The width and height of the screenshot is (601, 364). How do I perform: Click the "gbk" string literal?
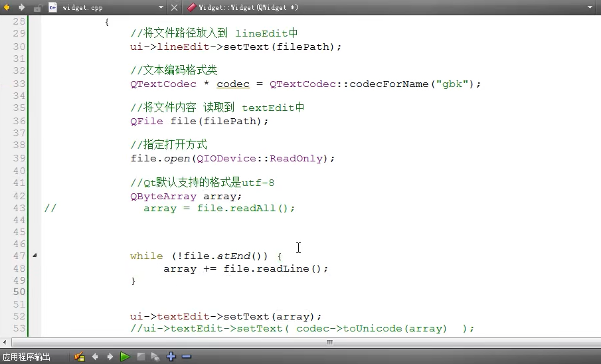click(452, 84)
